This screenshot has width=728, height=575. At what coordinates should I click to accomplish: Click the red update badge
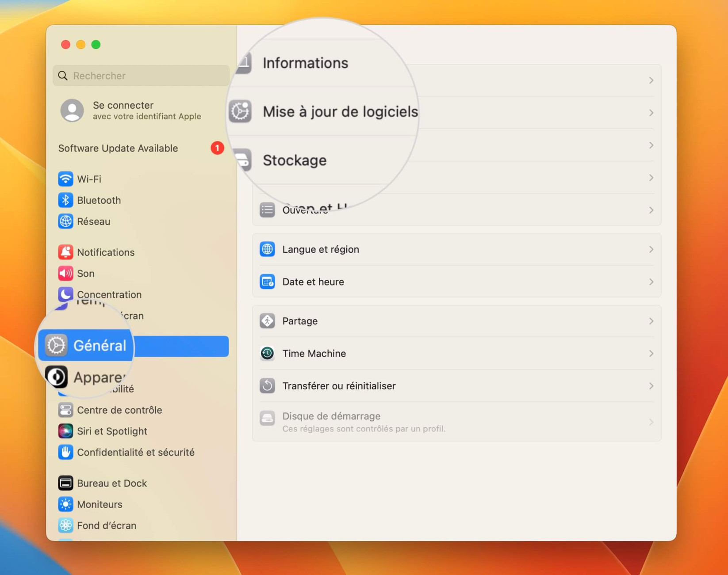click(217, 148)
